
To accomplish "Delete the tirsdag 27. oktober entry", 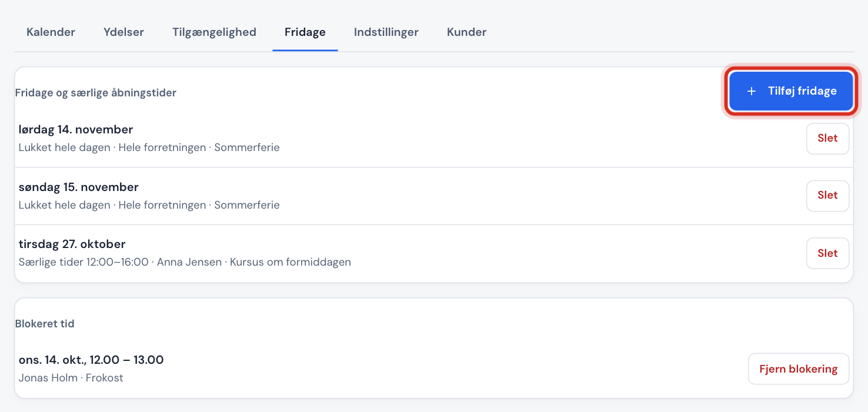I will pyautogui.click(x=827, y=253).
